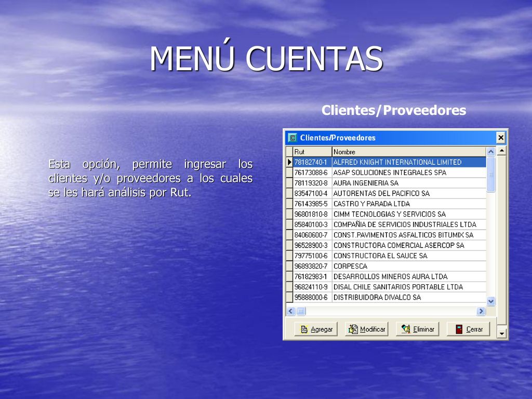Screen dimensions: 532x399
Task: Click the Rut column header
Action: click(x=312, y=152)
